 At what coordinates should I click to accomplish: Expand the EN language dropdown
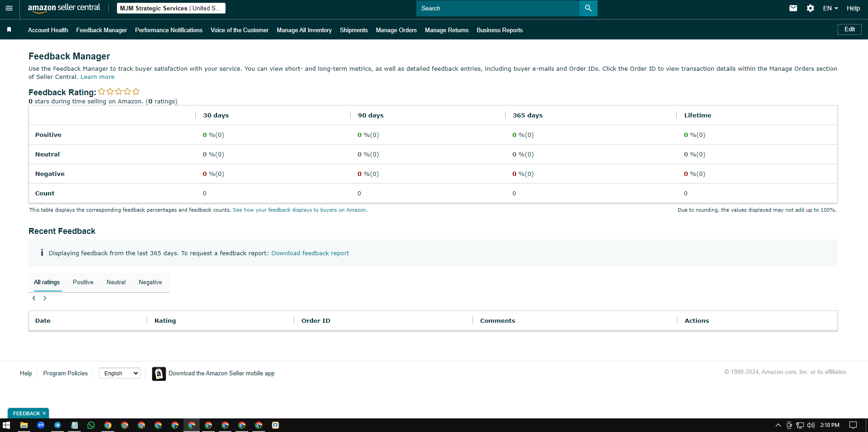pos(830,8)
